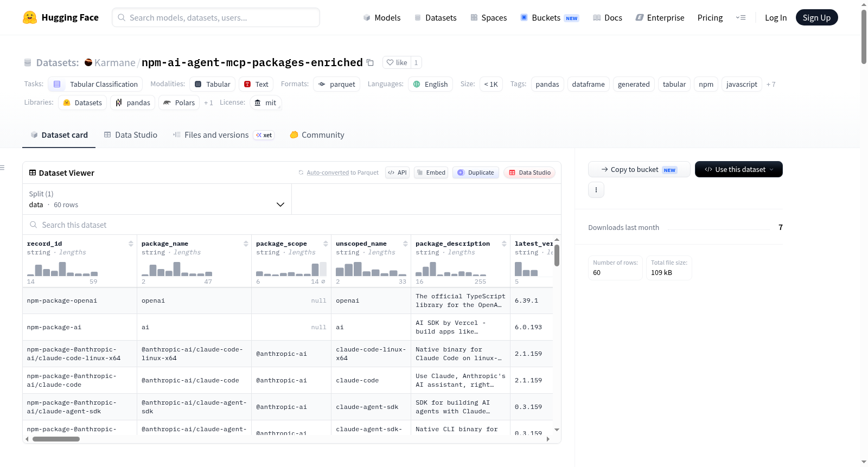
Task: Click the package_description length histogram
Action: [451, 268]
